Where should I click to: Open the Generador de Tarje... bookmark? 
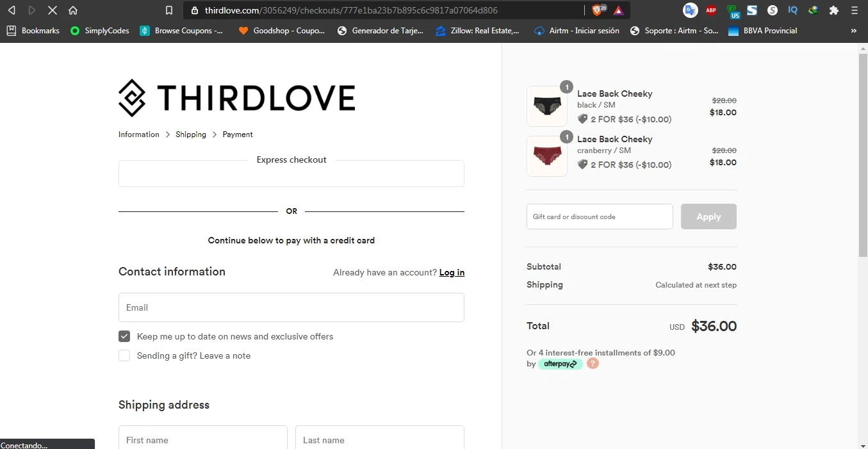381,30
